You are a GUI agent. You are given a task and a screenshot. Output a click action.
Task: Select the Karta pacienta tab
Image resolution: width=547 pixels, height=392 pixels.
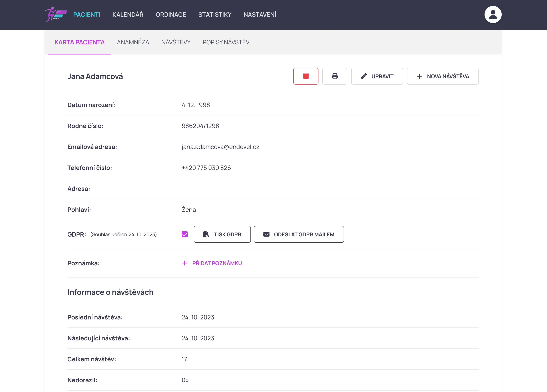(x=79, y=42)
